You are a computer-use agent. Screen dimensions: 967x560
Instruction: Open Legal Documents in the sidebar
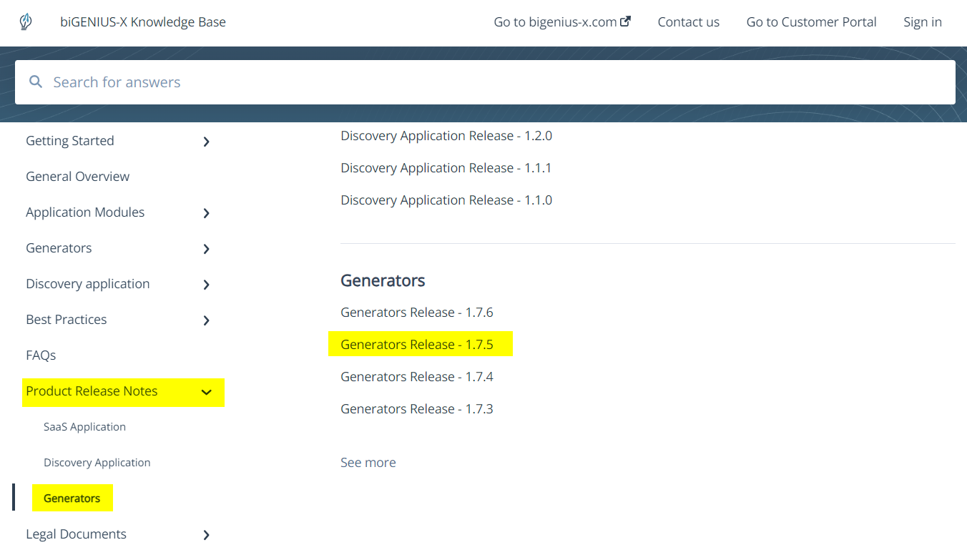(76, 534)
